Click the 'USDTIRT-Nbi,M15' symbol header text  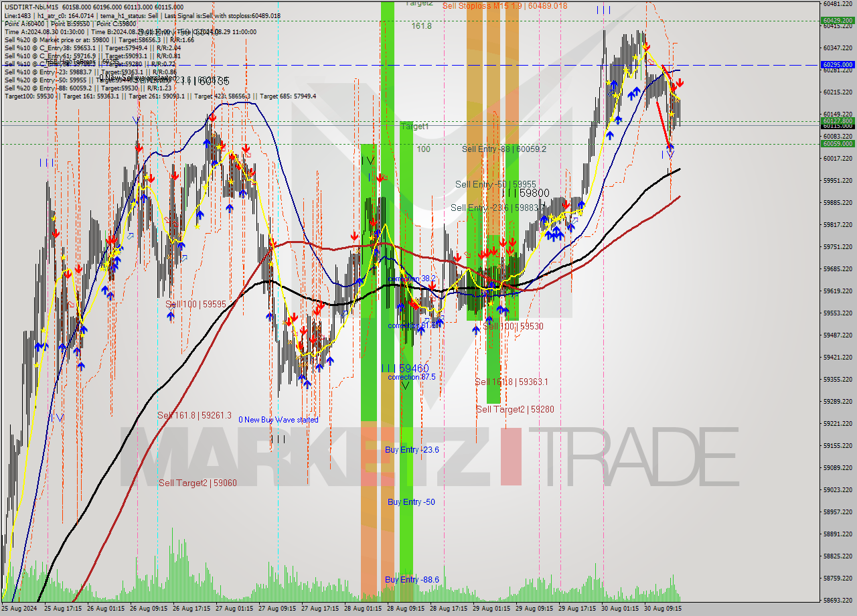click(x=30, y=7)
